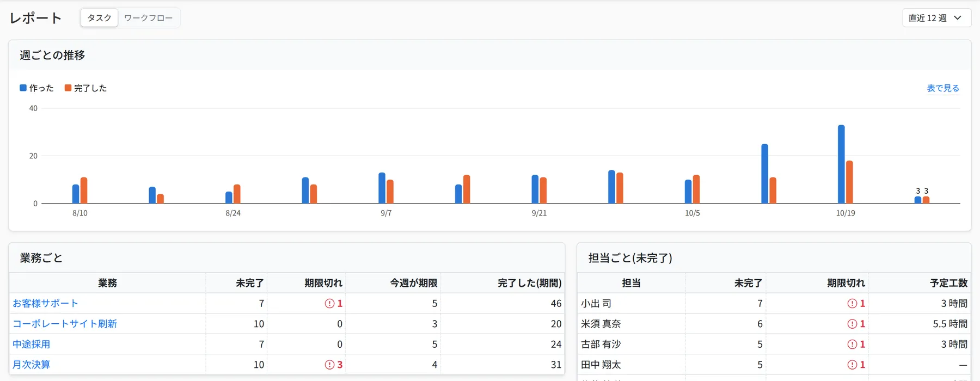The height and width of the screenshot is (381, 980).
Task: Switch to the タスク tab
Action: [x=99, y=18]
